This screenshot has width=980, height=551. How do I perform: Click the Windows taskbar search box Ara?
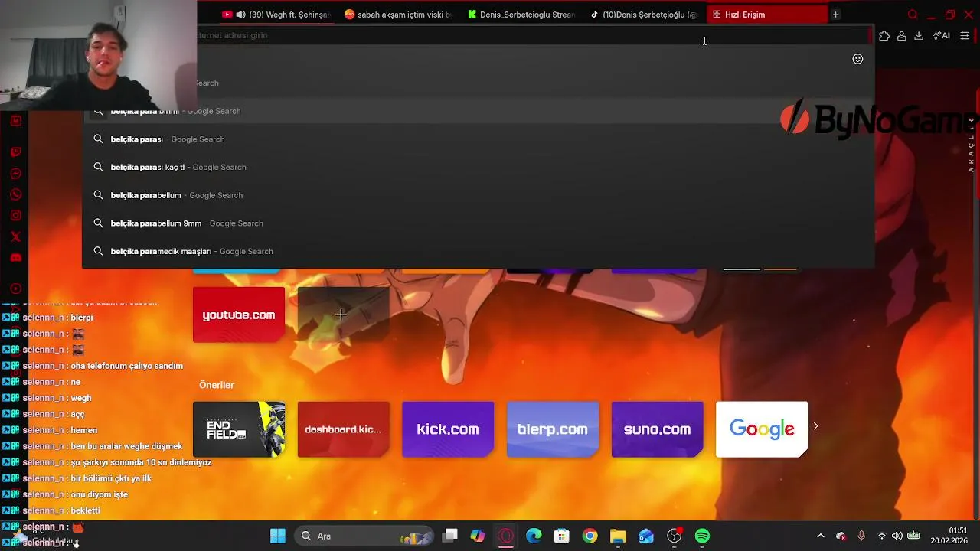click(364, 536)
